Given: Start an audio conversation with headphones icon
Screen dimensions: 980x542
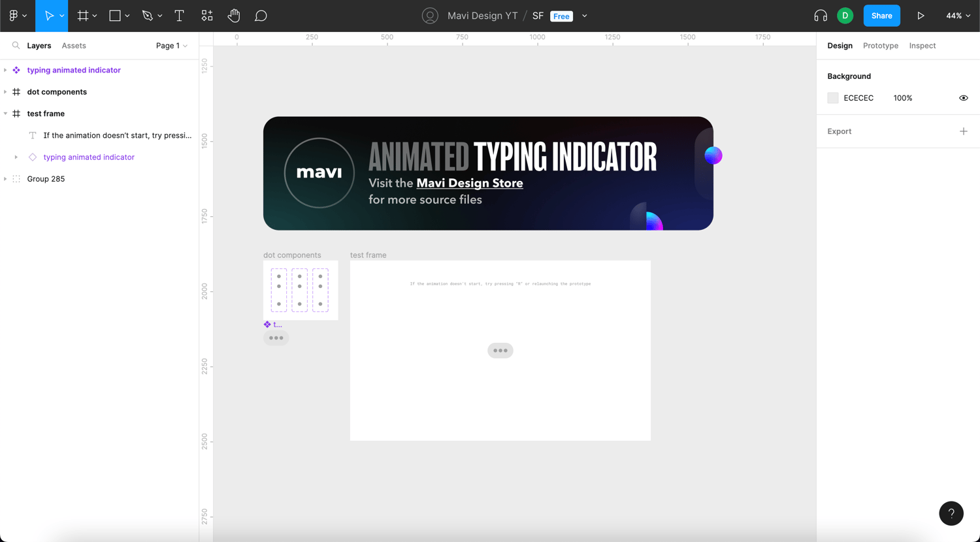Looking at the screenshot, I should 821,16.
